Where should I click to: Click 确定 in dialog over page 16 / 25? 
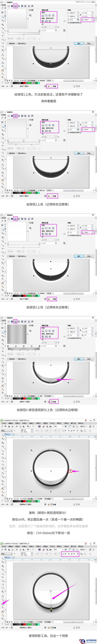click(79, 359)
